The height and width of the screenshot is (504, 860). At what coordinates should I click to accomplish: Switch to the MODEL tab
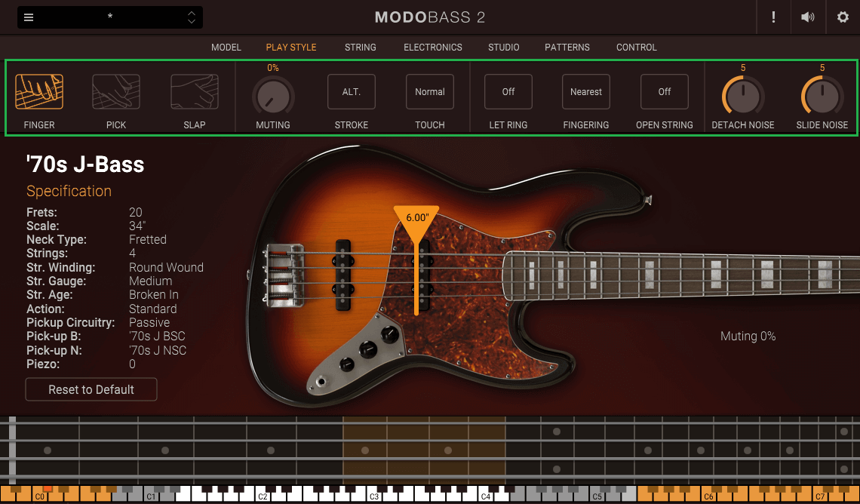[226, 48]
